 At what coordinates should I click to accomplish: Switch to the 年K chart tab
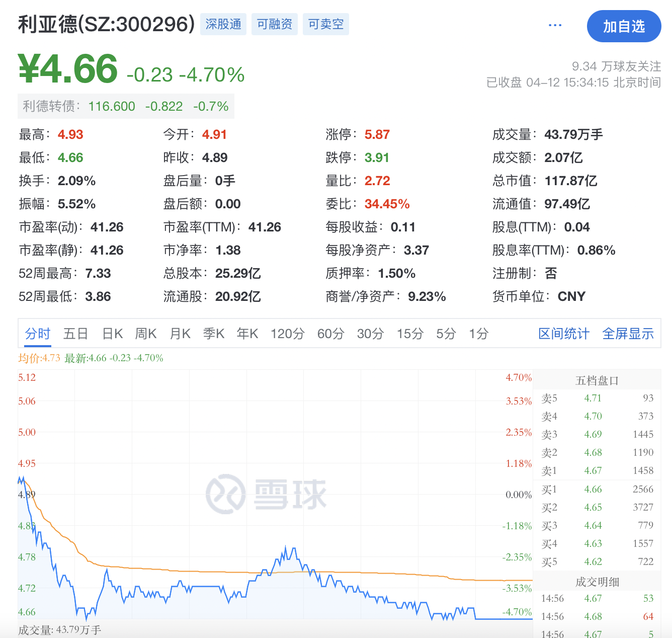click(x=247, y=334)
